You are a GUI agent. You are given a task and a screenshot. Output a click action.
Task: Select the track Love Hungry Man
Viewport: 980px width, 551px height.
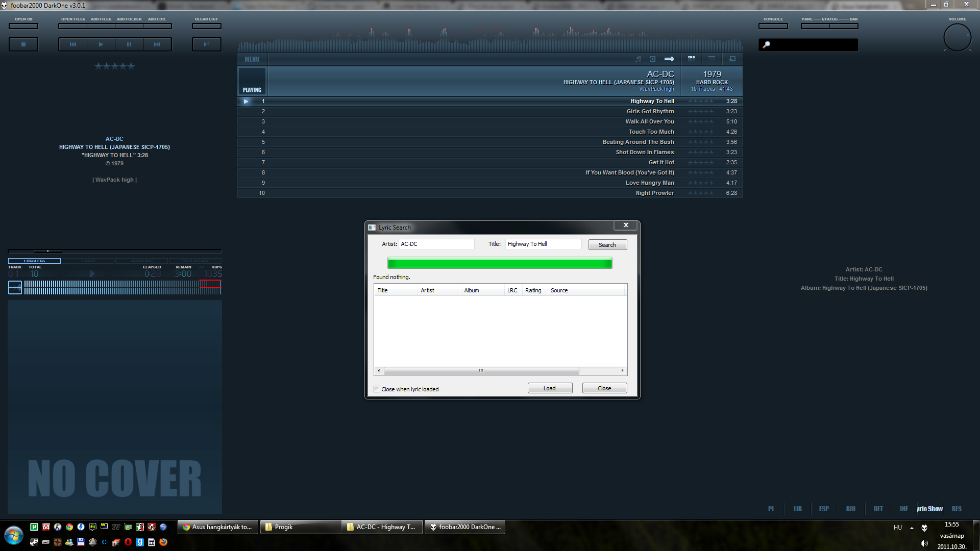[x=490, y=183]
